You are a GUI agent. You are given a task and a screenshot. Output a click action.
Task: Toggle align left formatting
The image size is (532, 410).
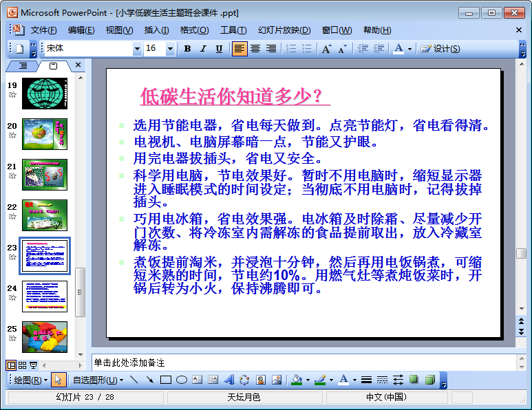coord(240,49)
